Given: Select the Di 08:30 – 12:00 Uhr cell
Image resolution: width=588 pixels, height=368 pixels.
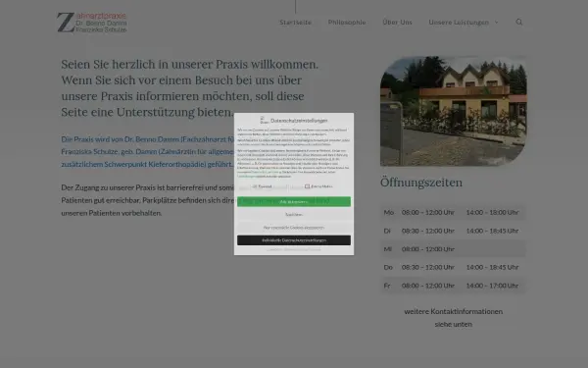Looking at the screenshot, I should coord(428,231).
